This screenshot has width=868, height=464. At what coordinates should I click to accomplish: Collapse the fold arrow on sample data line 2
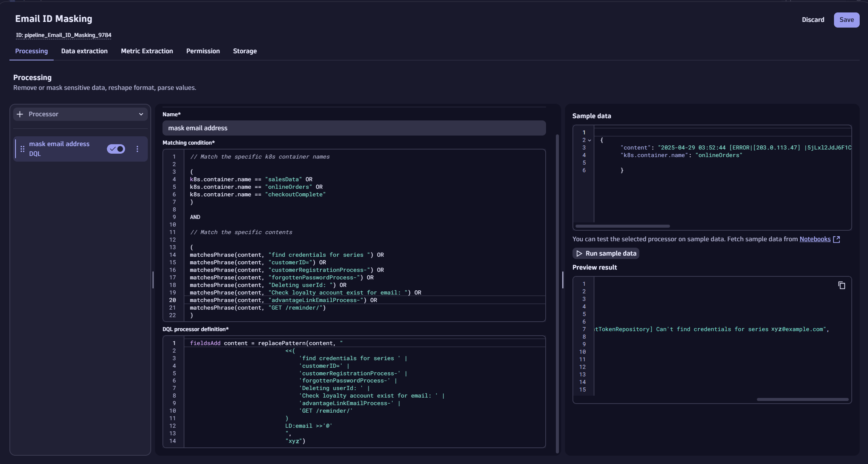pos(589,140)
